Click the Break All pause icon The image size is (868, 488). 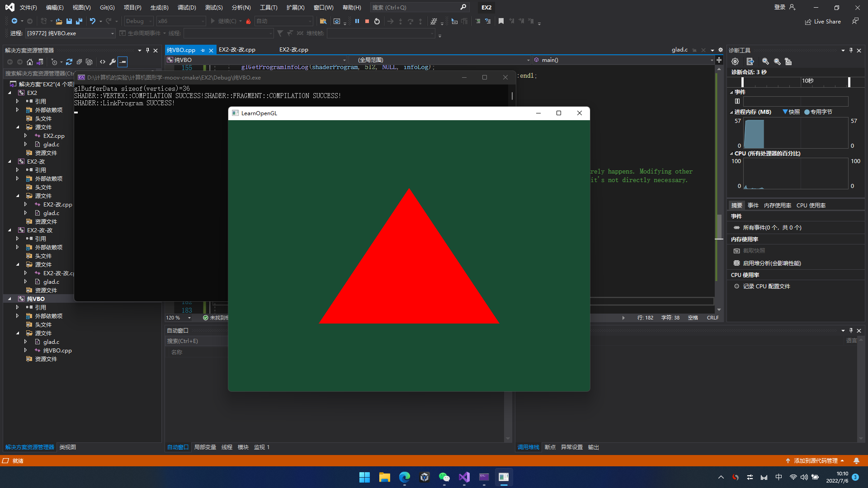pos(357,21)
